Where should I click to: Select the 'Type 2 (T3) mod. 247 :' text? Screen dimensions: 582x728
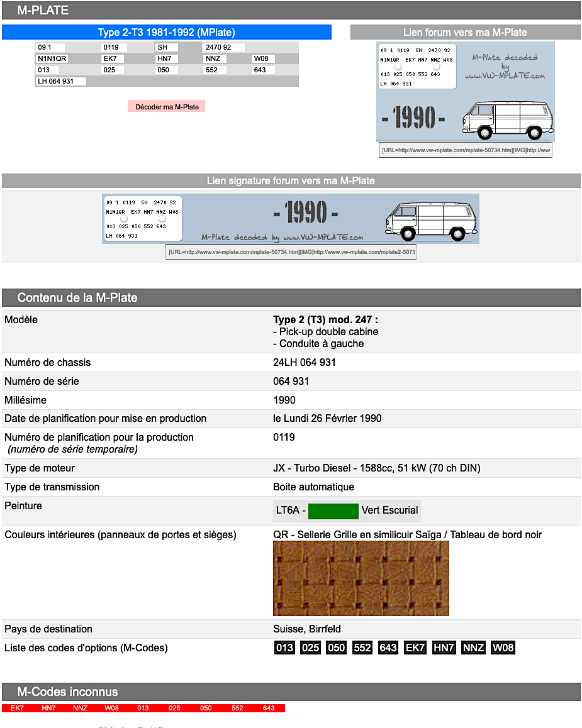point(325,319)
